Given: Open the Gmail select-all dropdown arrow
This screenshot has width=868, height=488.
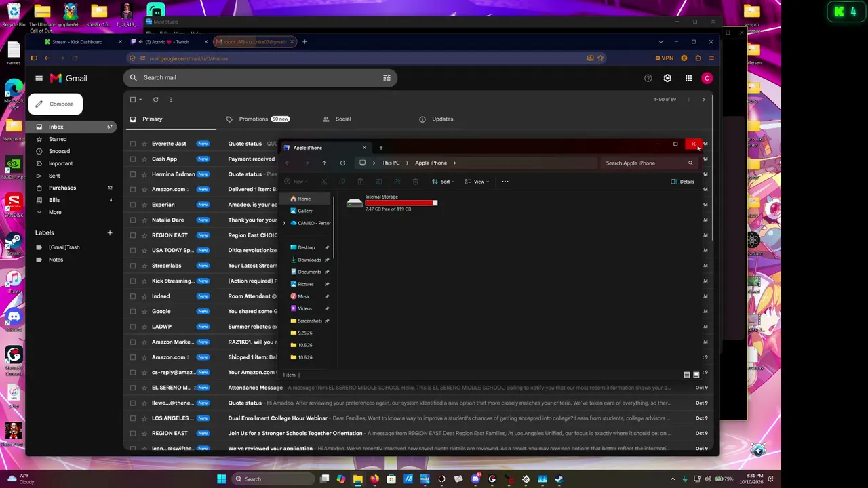Looking at the screenshot, I should pyautogui.click(x=140, y=100).
